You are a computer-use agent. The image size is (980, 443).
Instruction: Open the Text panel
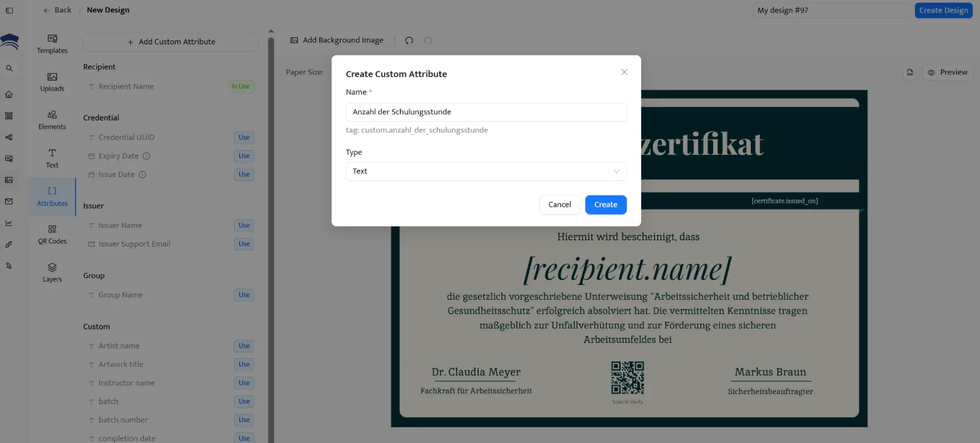51,158
